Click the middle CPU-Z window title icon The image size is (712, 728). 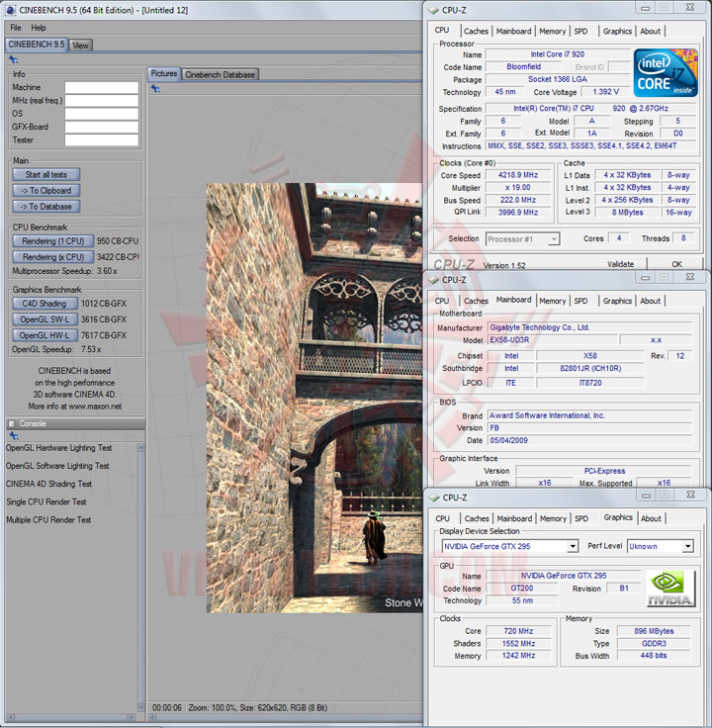[433, 280]
